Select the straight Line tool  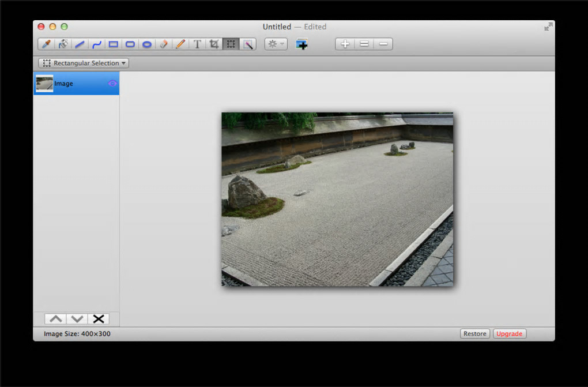click(80, 44)
